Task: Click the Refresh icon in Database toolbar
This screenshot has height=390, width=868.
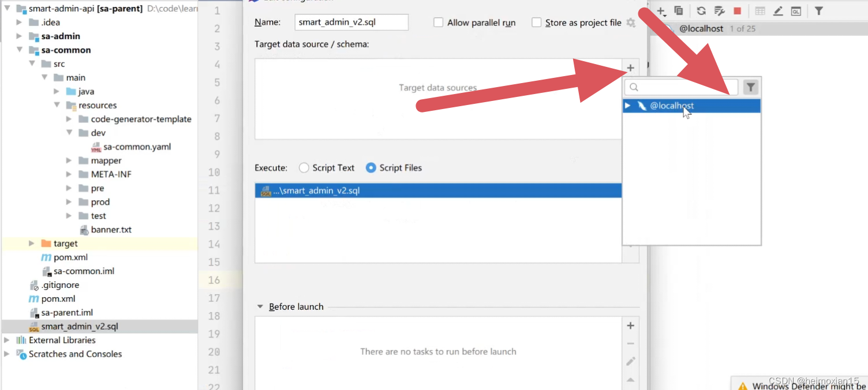Action: click(x=701, y=11)
